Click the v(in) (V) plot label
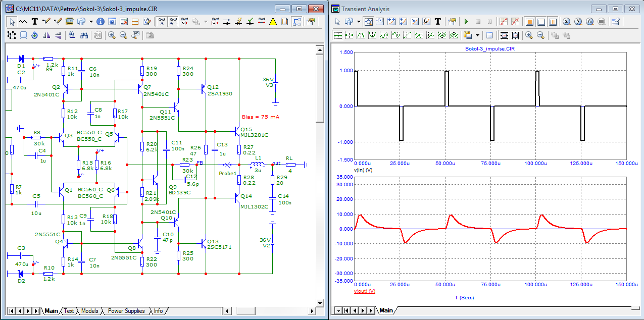Viewport: 644px width, 320px height. tap(364, 170)
